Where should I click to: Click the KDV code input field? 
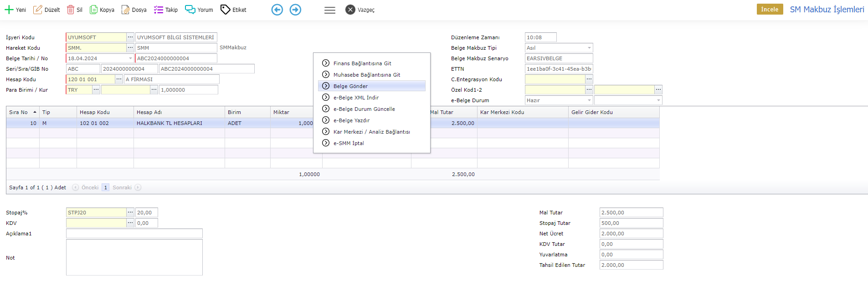pos(96,223)
